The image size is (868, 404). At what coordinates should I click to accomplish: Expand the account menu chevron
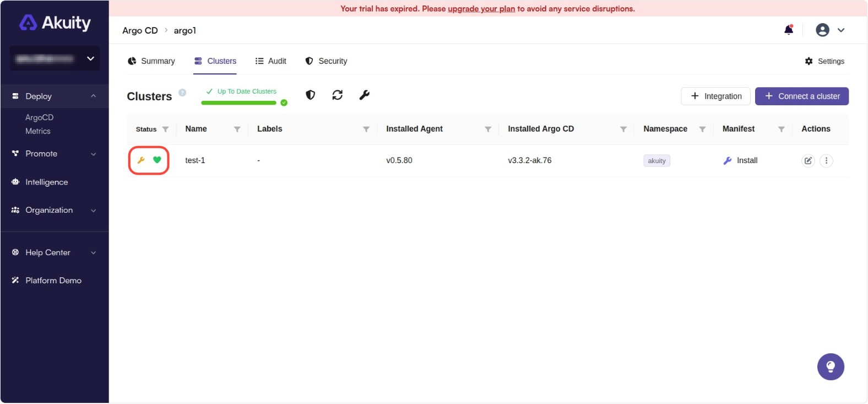(841, 30)
